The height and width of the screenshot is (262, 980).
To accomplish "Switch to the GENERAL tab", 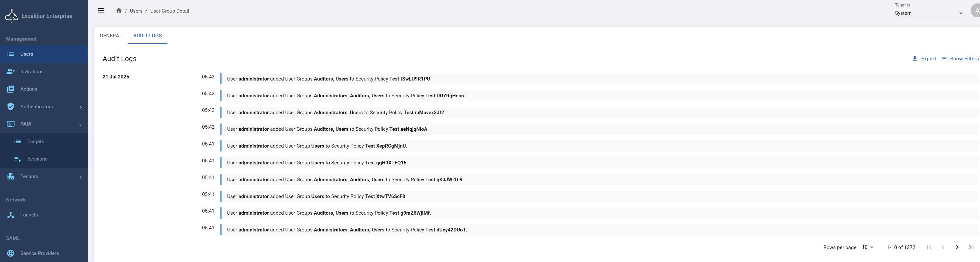I will click(111, 35).
